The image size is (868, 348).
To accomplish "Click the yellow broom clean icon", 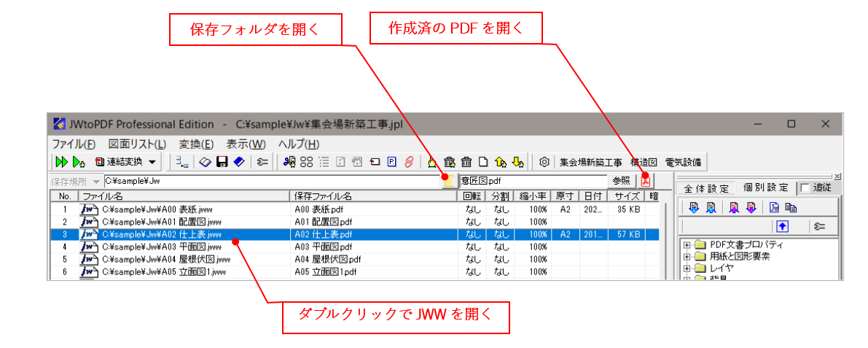I will tap(433, 162).
